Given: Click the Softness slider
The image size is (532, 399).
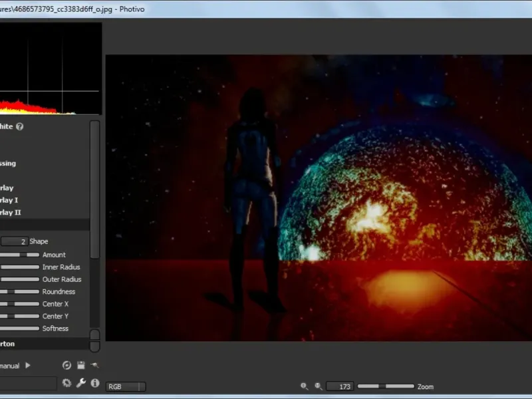Looking at the screenshot, I should pyautogui.click(x=19, y=329).
